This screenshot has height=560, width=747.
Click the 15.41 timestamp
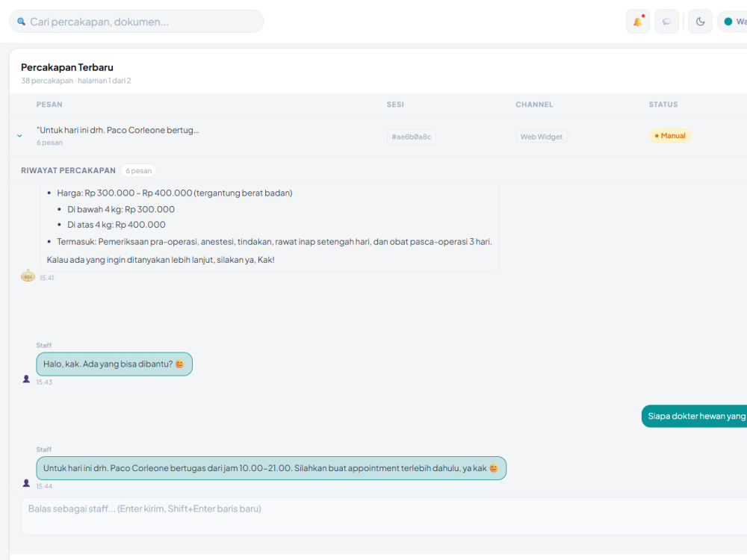pos(46,278)
